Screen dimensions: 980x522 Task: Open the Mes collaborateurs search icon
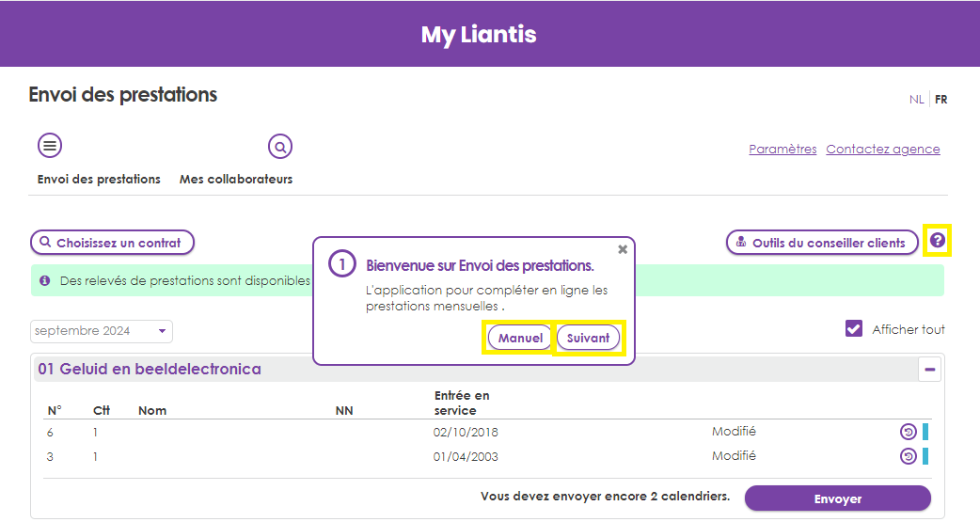click(x=280, y=147)
